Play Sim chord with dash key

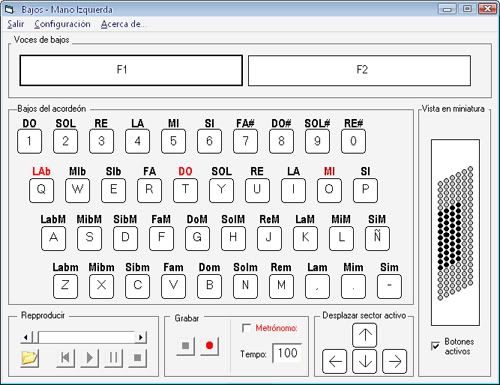[x=390, y=286]
